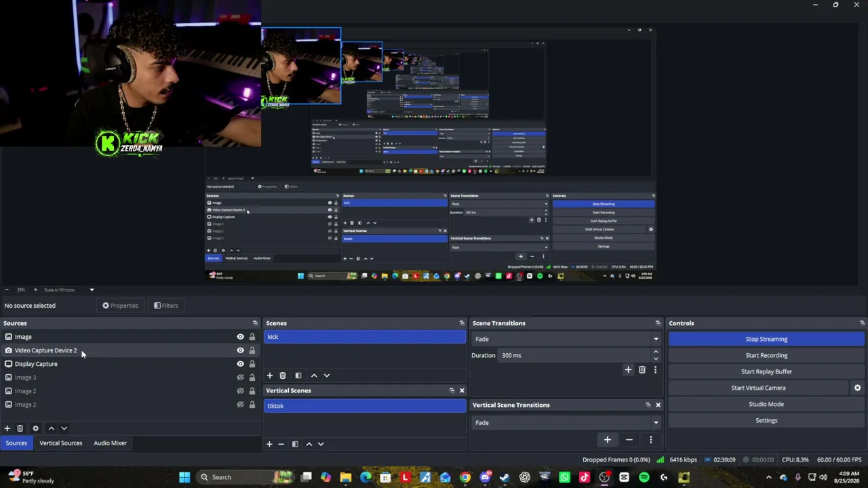Viewport: 868px width, 488px height.
Task: Open Spotify from the taskbar
Action: 644,477
